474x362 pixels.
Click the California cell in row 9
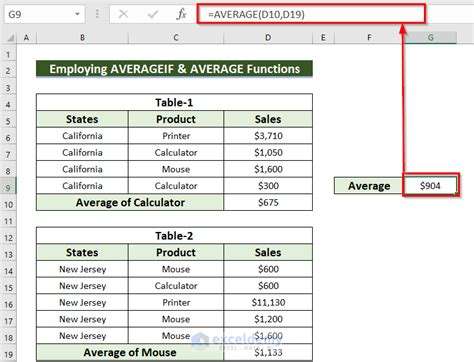82,186
